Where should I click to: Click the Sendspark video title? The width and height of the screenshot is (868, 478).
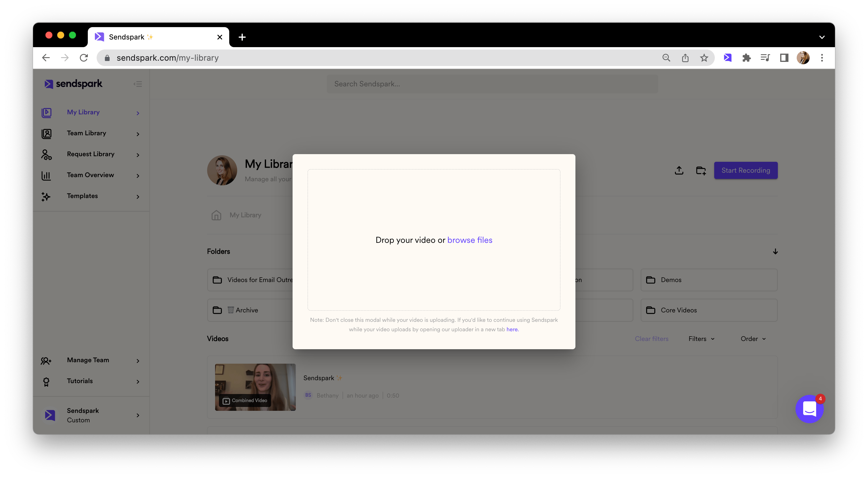click(x=322, y=378)
